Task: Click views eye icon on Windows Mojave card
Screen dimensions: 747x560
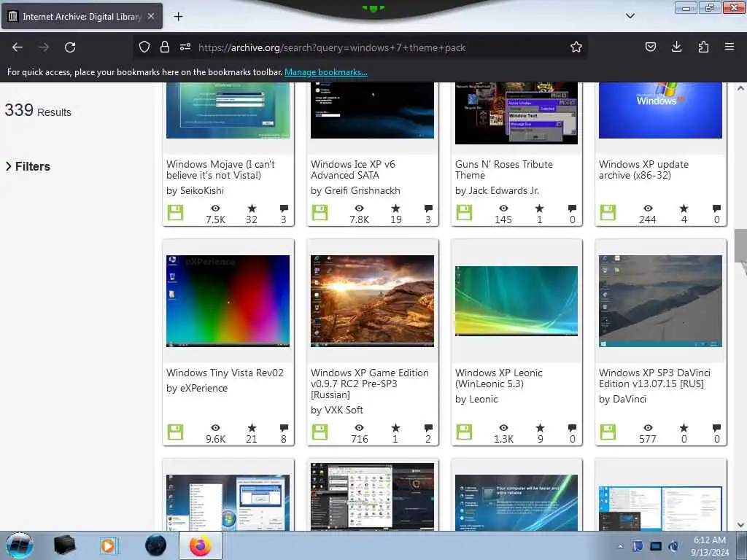Action: coord(215,208)
